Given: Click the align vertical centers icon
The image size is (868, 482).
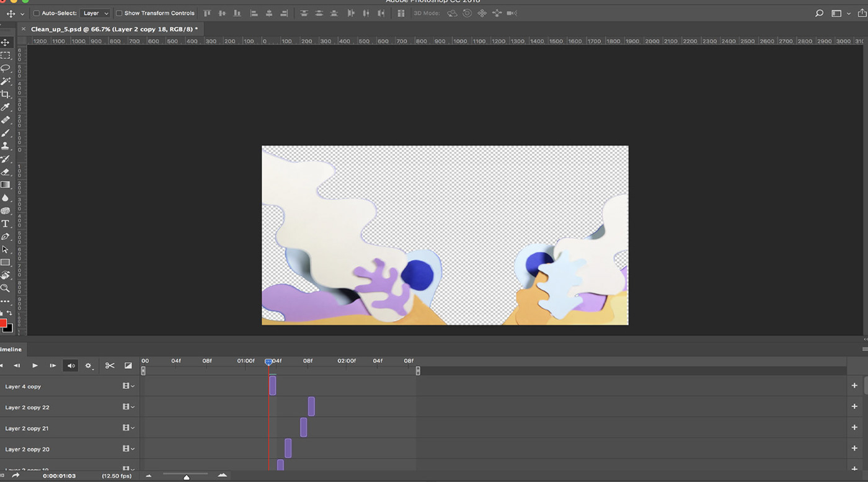Looking at the screenshot, I should coord(222,13).
